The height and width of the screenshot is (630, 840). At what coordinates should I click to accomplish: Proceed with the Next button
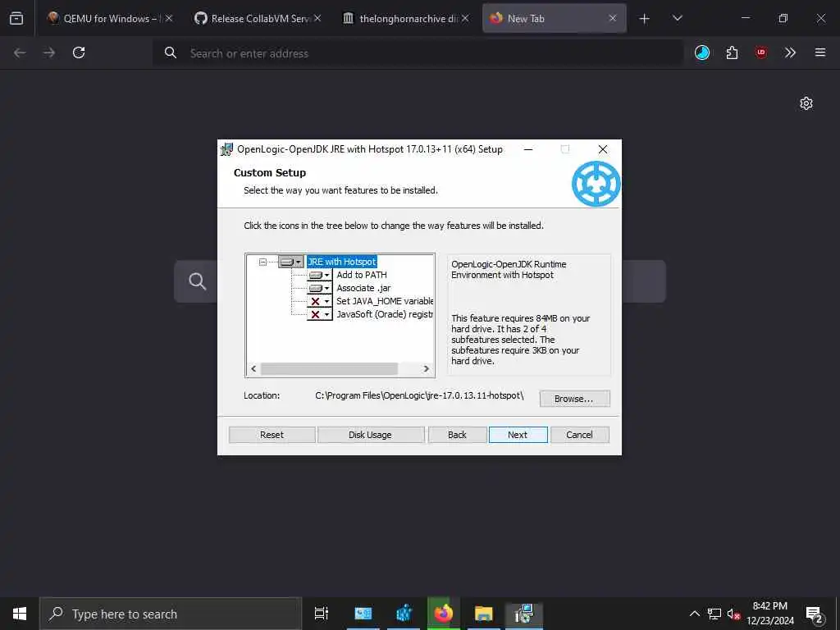click(518, 435)
